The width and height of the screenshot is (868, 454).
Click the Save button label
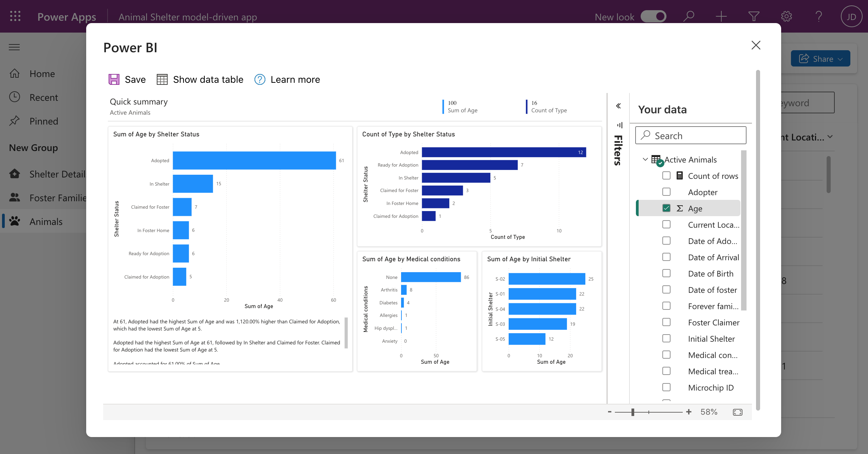(135, 79)
